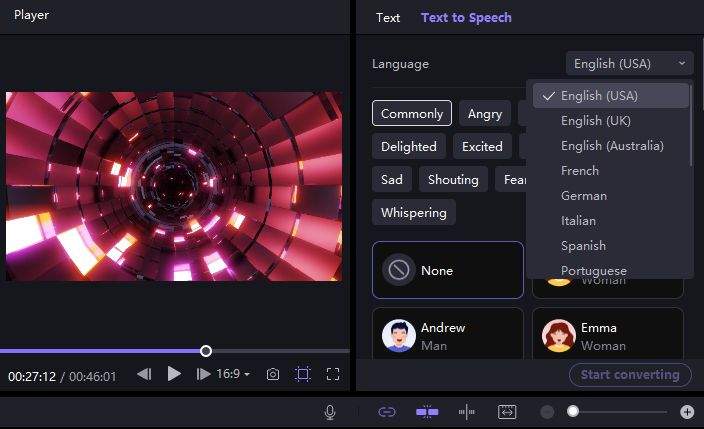Toggle the link clips icon
This screenshot has height=429, width=704.
387,412
